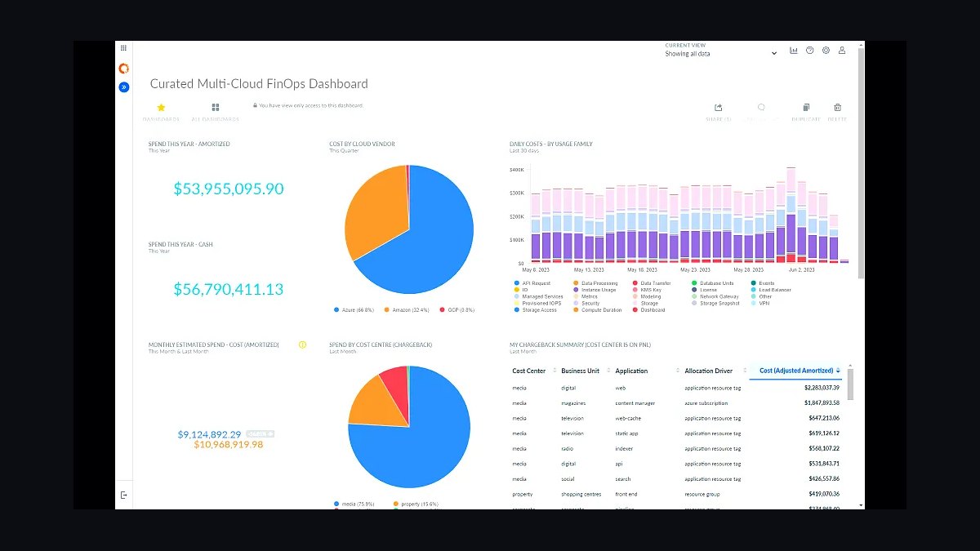The image size is (980, 551).
Task: Click the 'content manager' application cell
Action: 635,402
